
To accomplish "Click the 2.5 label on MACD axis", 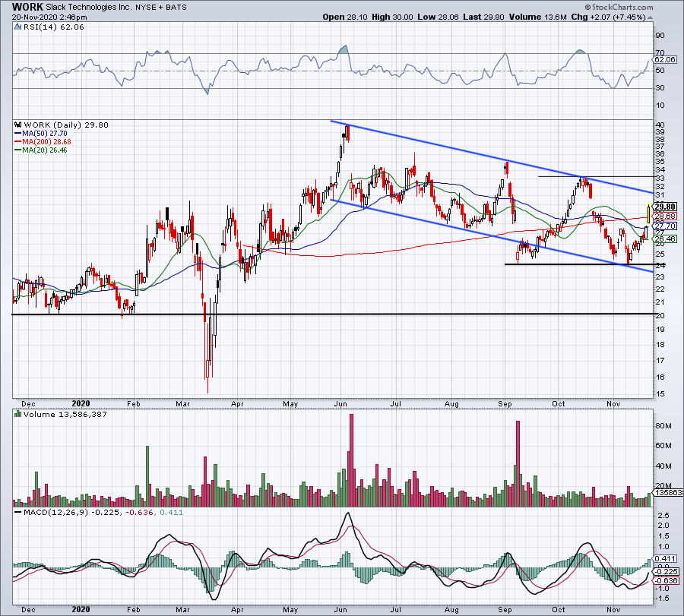I will point(663,516).
